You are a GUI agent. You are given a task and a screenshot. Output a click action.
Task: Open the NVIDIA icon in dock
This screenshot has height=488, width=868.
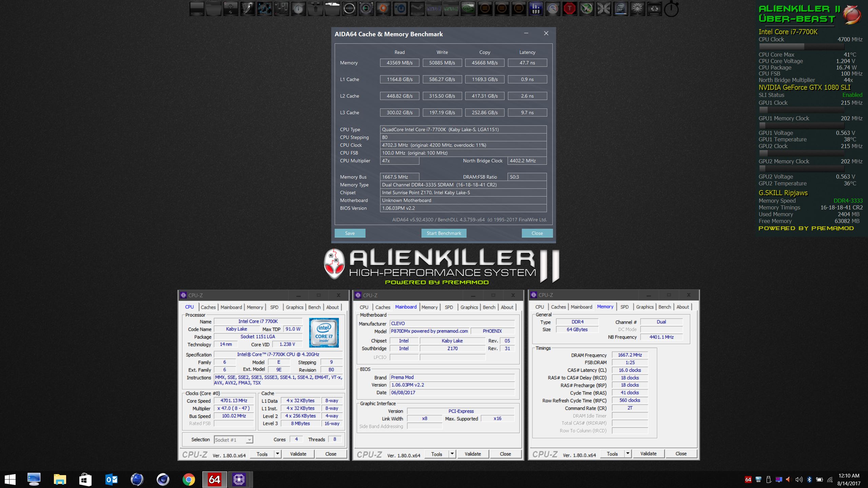point(468,9)
